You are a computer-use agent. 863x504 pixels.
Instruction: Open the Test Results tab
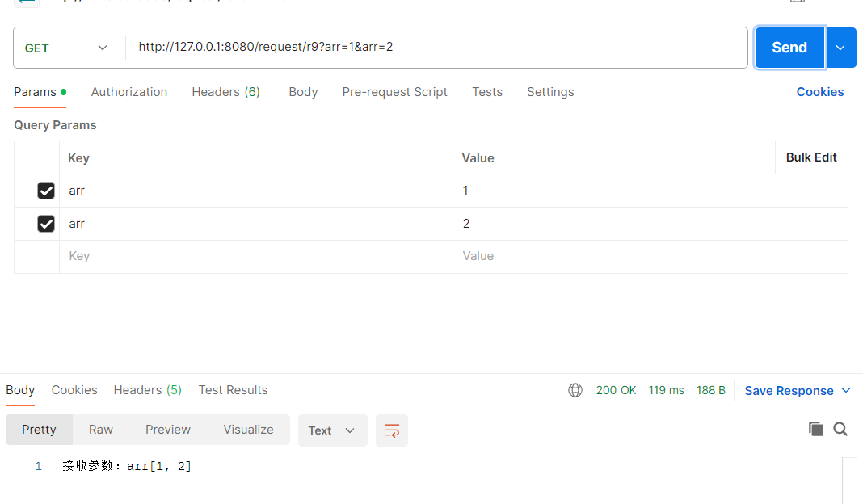tap(233, 390)
